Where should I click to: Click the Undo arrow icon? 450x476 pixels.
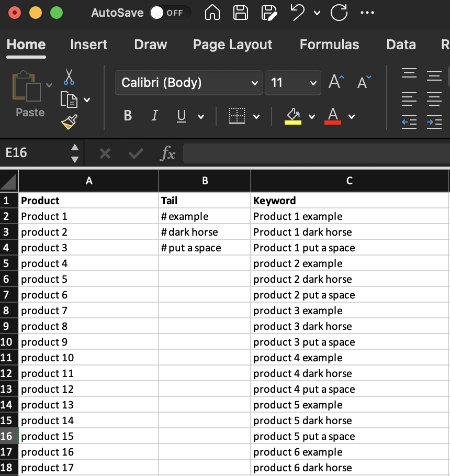click(x=298, y=13)
